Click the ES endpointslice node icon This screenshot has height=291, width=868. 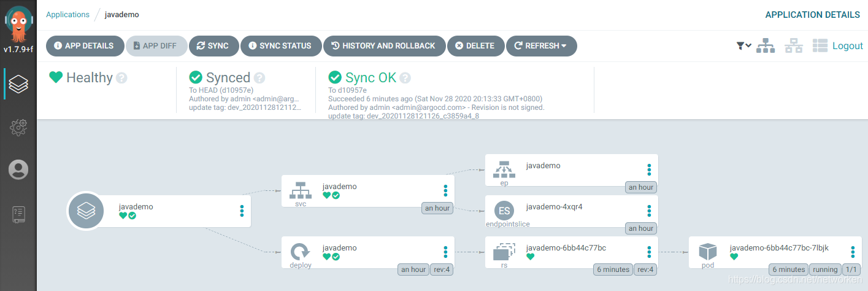pyautogui.click(x=504, y=211)
